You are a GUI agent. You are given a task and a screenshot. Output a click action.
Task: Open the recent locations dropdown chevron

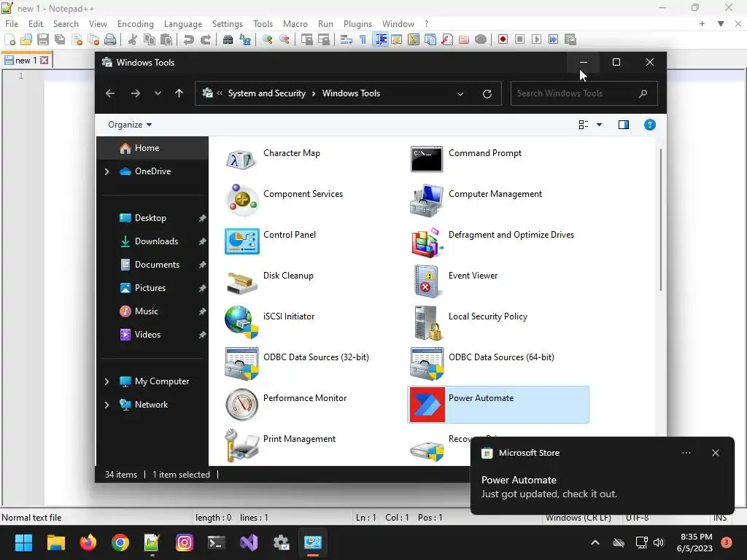(158, 94)
